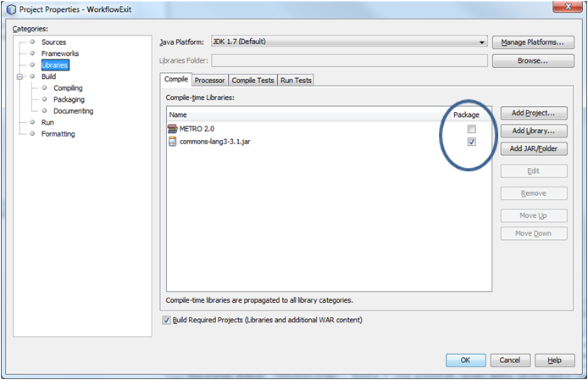Select the Frameworks category
This screenshot has height=380, width=588.
point(59,53)
